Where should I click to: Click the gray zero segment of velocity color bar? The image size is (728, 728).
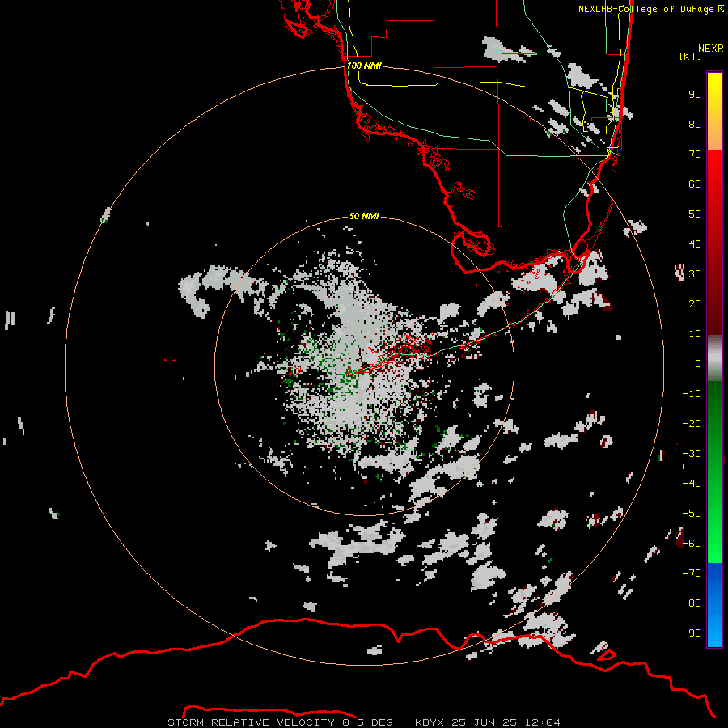click(714, 358)
